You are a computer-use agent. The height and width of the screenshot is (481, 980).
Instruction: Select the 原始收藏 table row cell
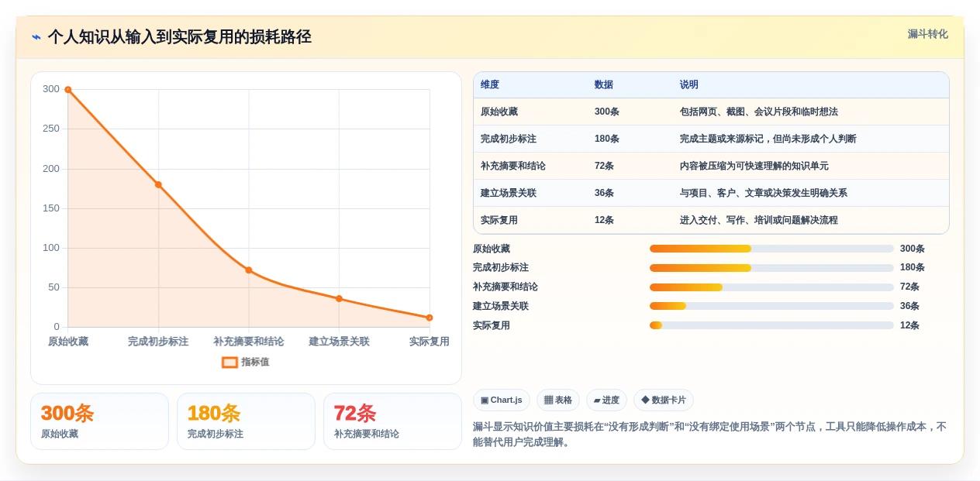[x=499, y=112]
